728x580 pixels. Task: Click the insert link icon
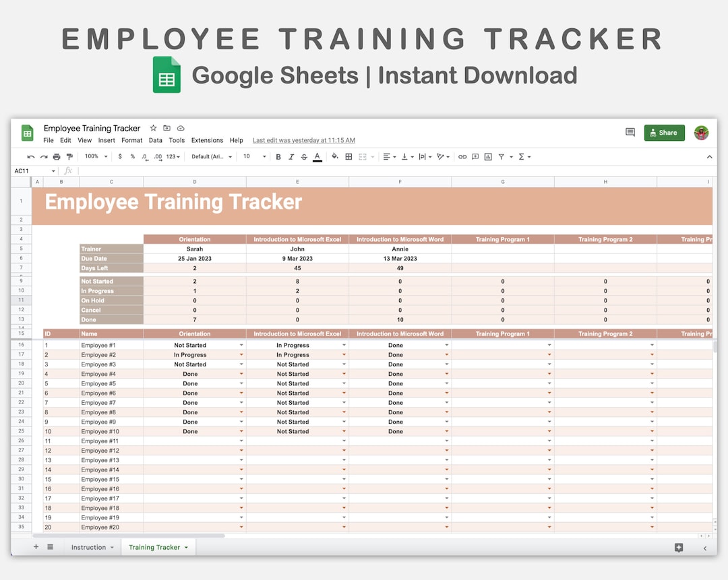(463, 156)
